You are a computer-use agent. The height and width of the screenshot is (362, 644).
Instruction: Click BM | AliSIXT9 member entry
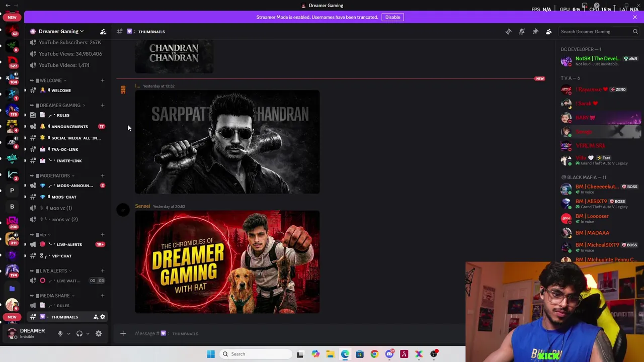coord(600,204)
